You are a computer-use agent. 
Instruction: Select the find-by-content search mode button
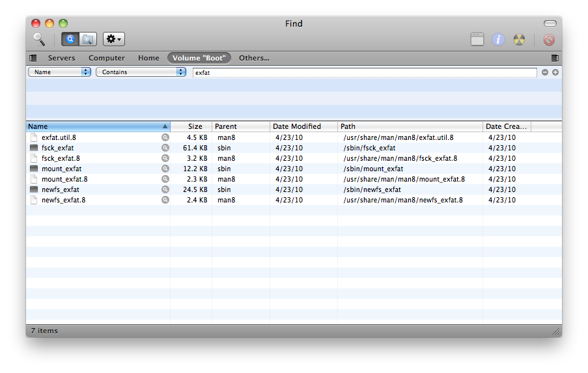[x=88, y=39]
